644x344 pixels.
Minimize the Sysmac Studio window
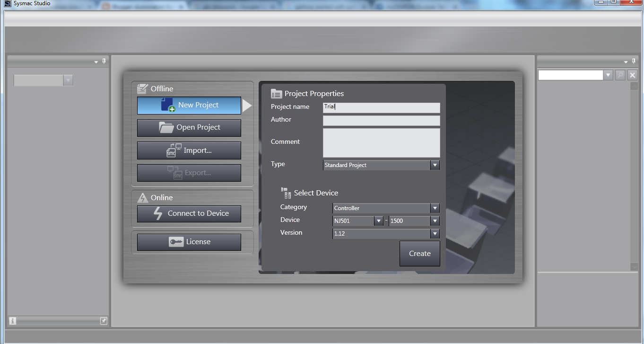tap(600, 2)
